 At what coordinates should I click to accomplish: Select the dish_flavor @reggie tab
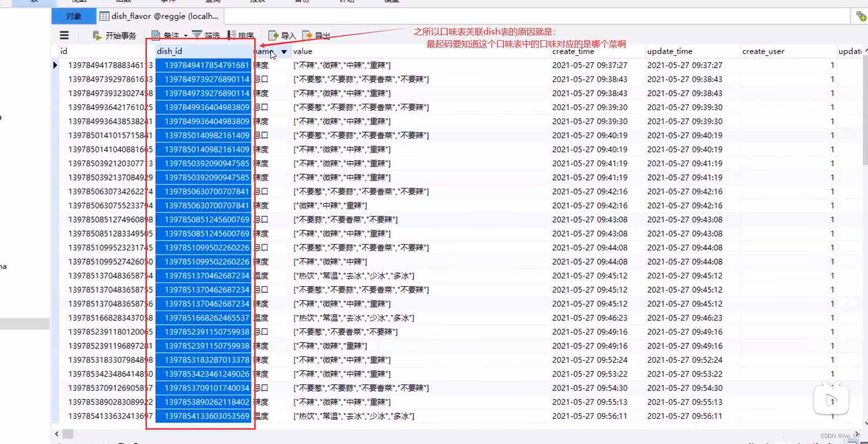click(x=159, y=16)
